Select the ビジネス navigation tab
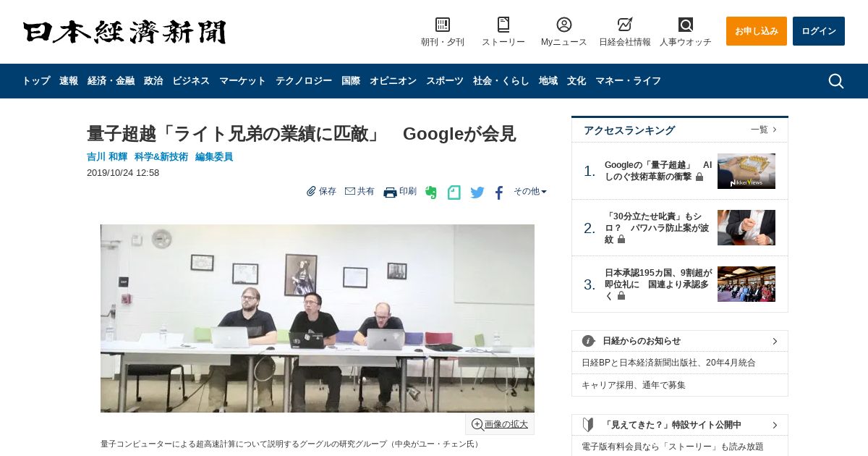 pos(191,81)
